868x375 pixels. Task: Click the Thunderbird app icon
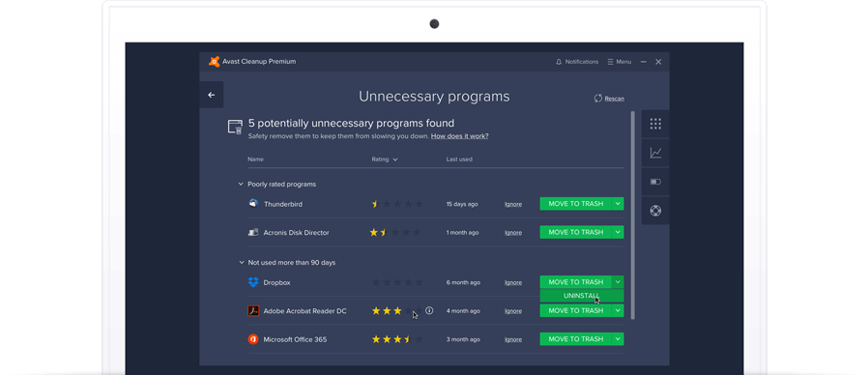click(x=253, y=203)
